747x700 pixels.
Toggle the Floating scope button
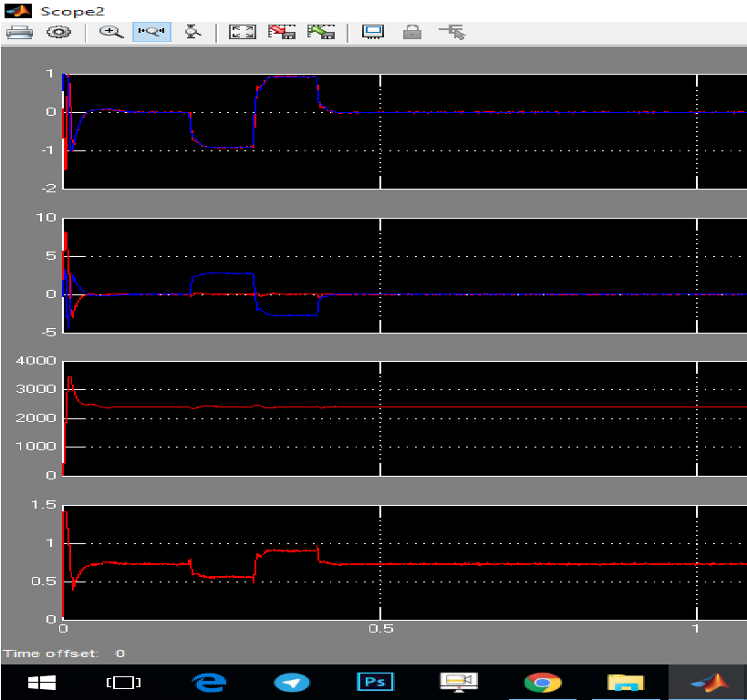pos(373,32)
